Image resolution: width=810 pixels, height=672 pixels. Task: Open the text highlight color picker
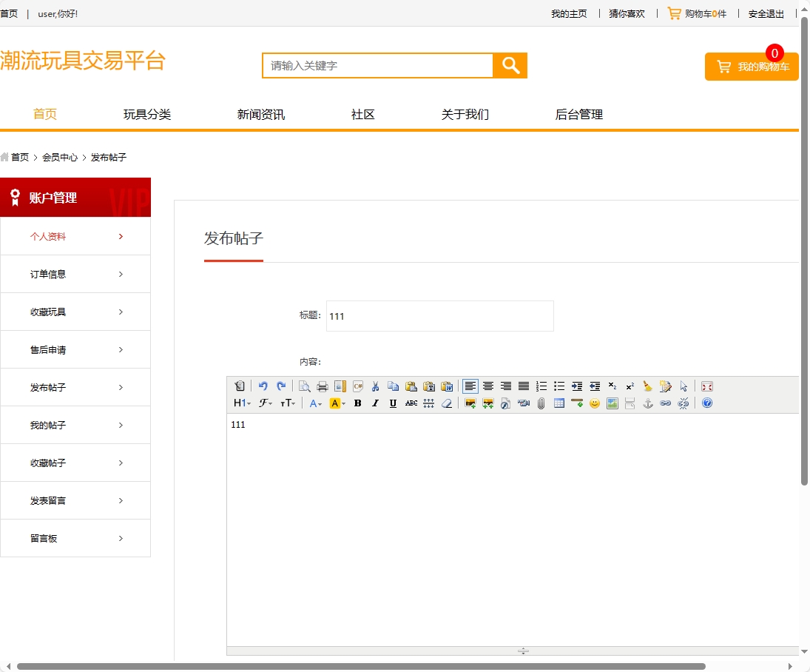point(334,403)
